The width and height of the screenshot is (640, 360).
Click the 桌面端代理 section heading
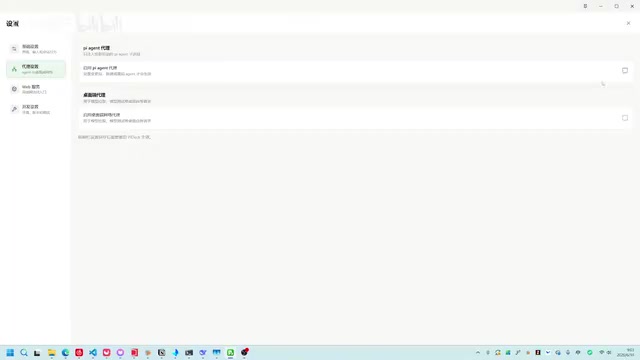coord(94,95)
